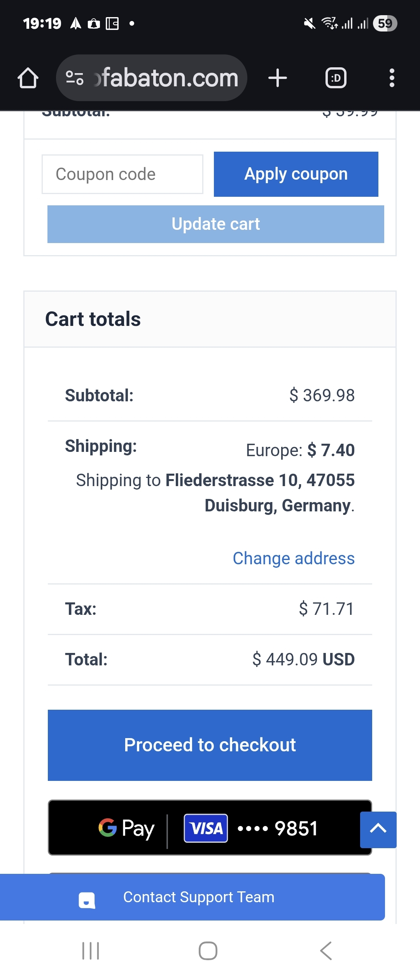Open the tab switcher icon
The height and width of the screenshot is (980, 420).
336,78
